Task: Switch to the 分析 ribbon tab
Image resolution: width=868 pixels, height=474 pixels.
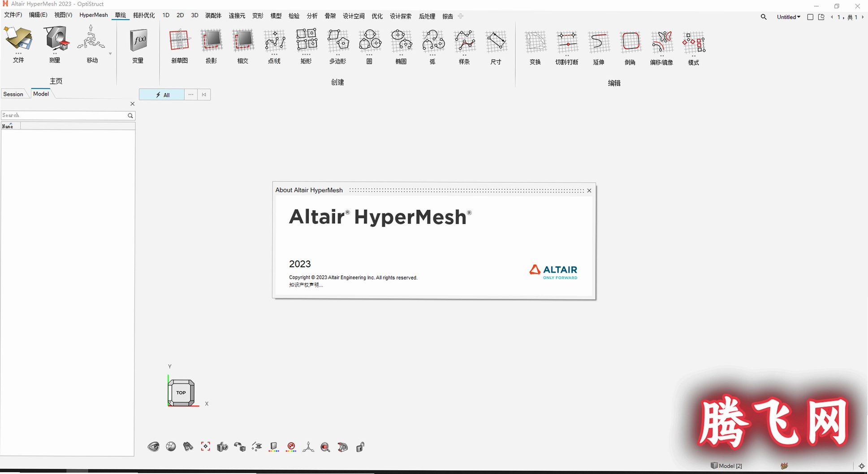Action: [312, 16]
